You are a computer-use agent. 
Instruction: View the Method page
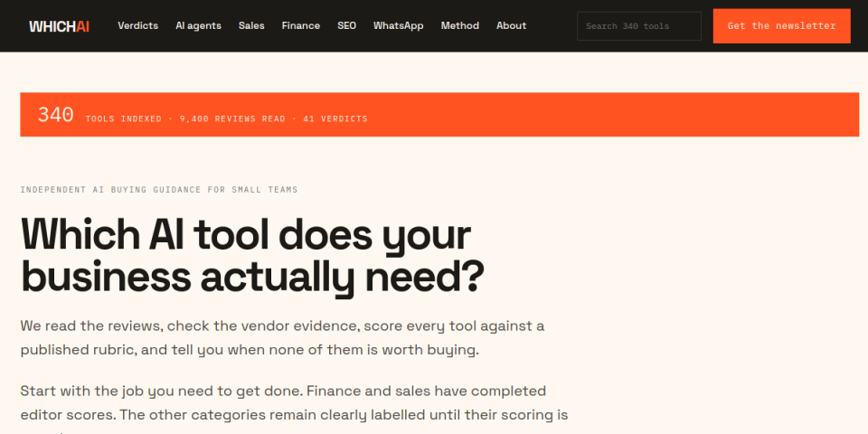coord(459,25)
